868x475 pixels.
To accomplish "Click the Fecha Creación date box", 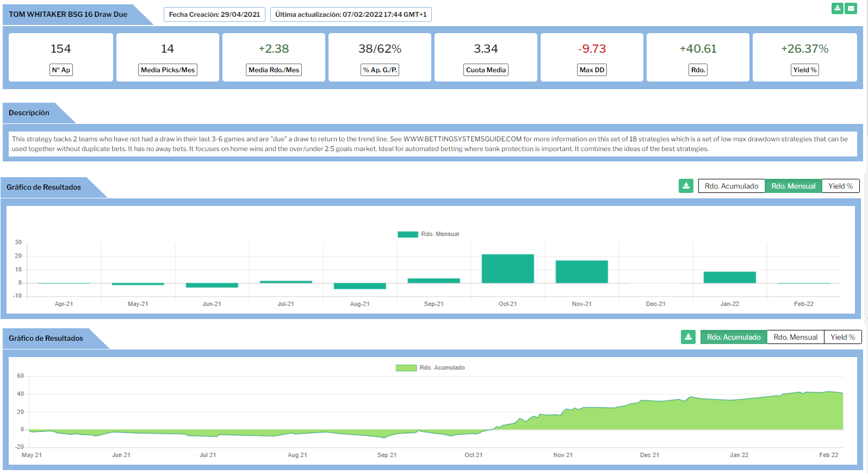I will 214,15.
